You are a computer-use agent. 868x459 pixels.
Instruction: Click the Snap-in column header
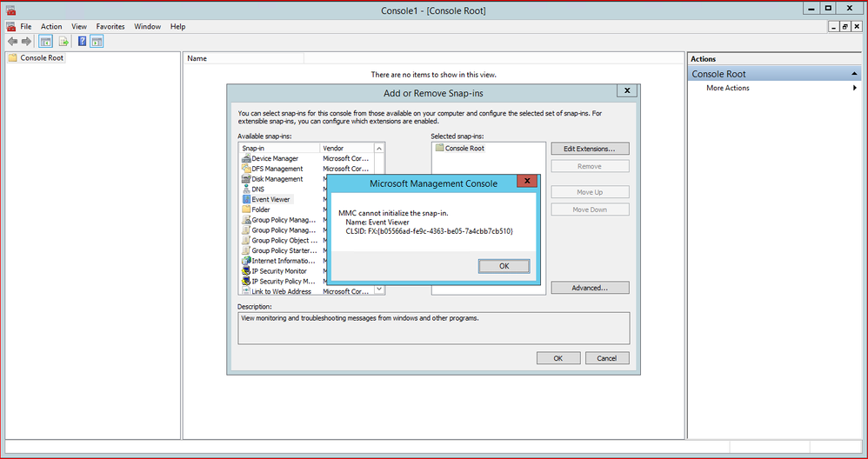pos(280,148)
